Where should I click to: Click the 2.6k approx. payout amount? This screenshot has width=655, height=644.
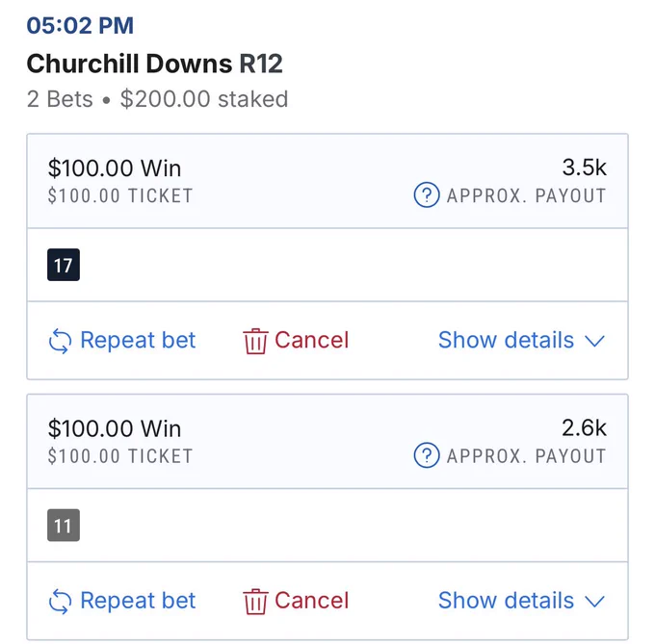[x=584, y=427]
